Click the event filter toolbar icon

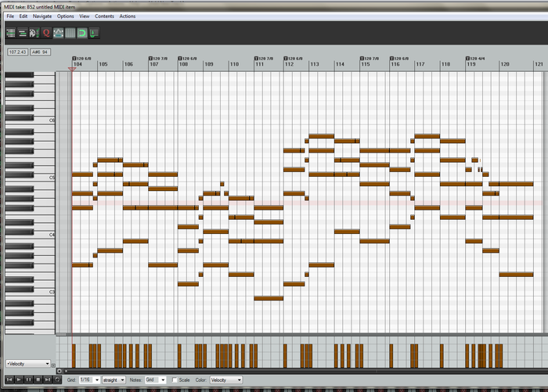point(11,33)
